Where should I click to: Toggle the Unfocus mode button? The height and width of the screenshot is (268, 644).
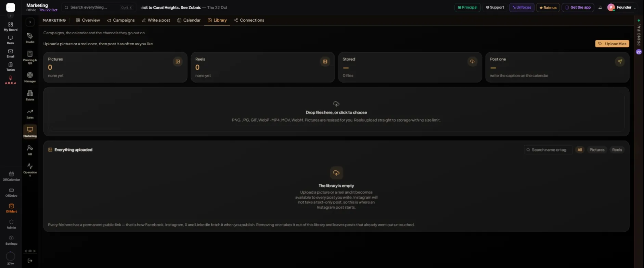click(x=522, y=8)
